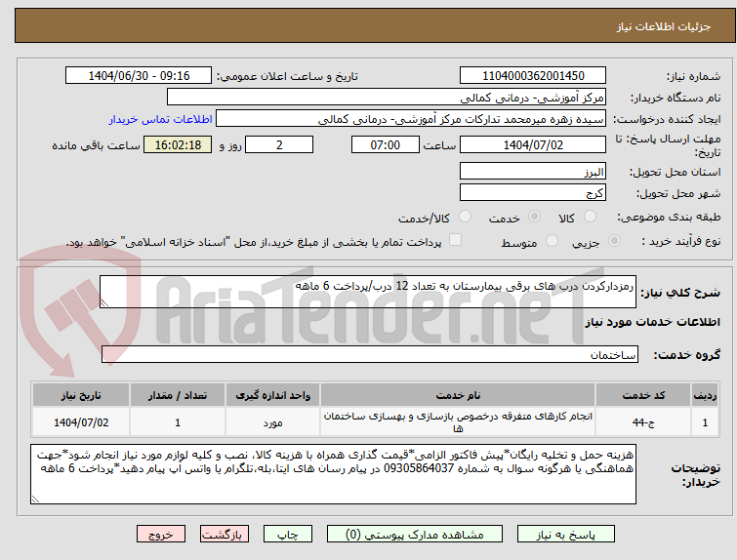737x560 pixels.
Task: Click the نام خدمت column header
Action: pos(458,395)
